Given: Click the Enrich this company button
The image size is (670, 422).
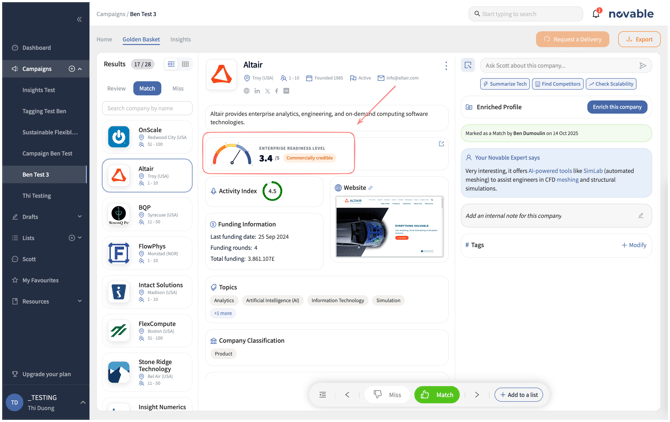Looking at the screenshot, I should pos(617,107).
